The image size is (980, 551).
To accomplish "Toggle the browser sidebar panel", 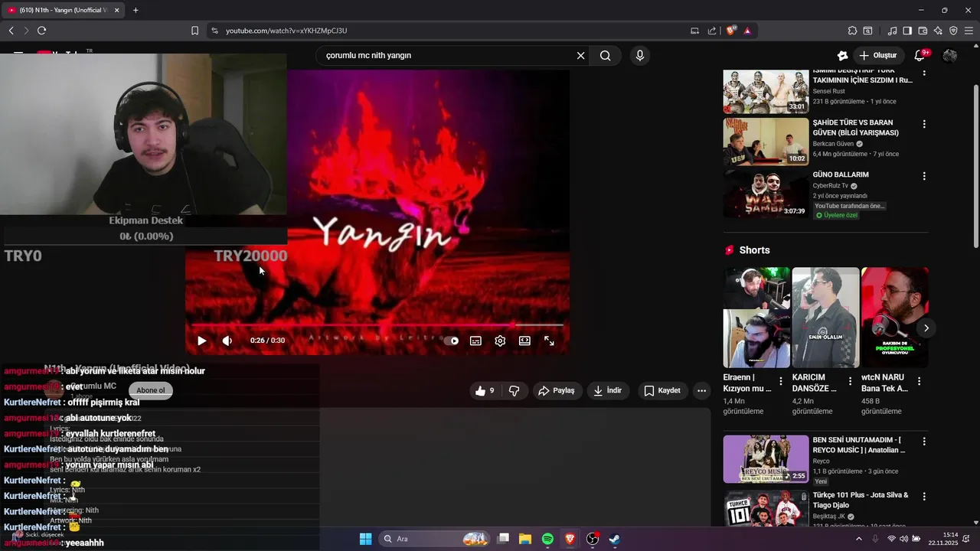I will pos(907,31).
